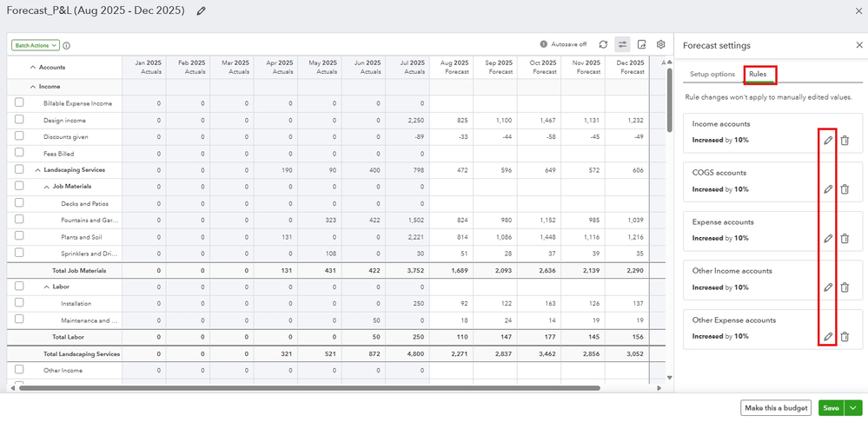Viewport: 868px width, 422px height.
Task: Open the Save button dropdown arrow
Action: 851,408
